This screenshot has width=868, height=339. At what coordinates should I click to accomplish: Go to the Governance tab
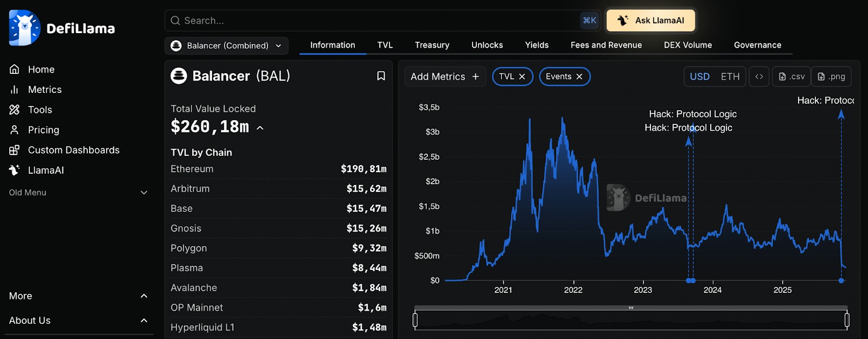pyautogui.click(x=758, y=45)
